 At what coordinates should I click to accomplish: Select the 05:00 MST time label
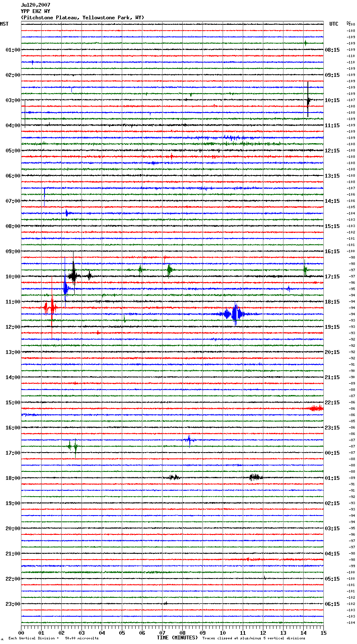coord(13,151)
